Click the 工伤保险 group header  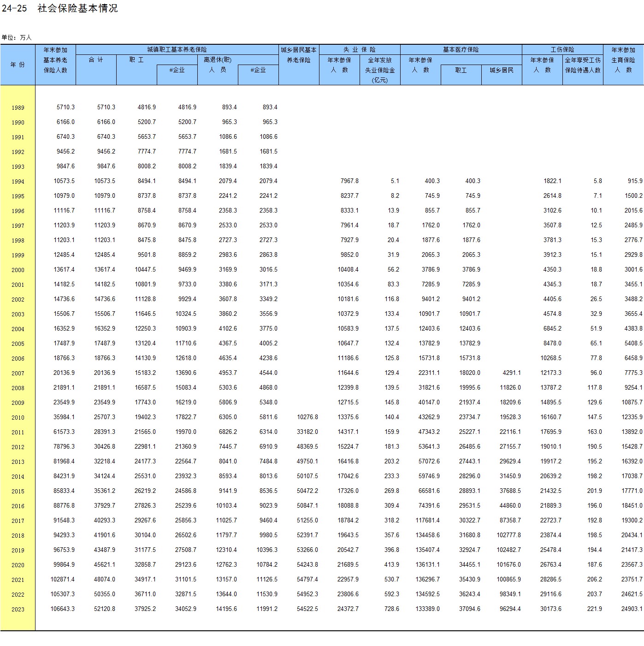562,49
